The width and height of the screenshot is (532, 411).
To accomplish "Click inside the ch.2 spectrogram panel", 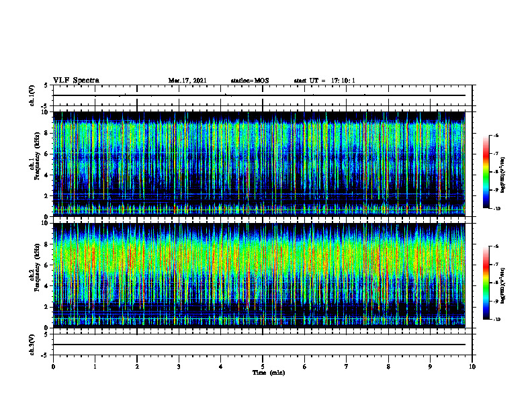I will tap(259, 275).
